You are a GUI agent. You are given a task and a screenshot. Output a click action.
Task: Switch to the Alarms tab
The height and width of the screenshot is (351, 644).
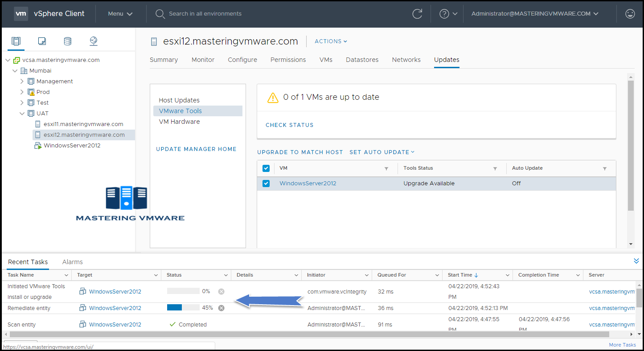pyautogui.click(x=72, y=262)
